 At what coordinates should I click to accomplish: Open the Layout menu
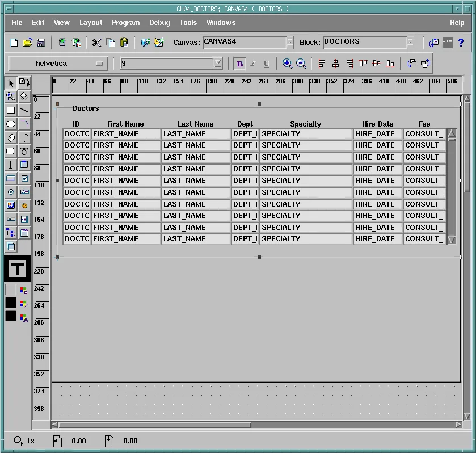tap(91, 23)
